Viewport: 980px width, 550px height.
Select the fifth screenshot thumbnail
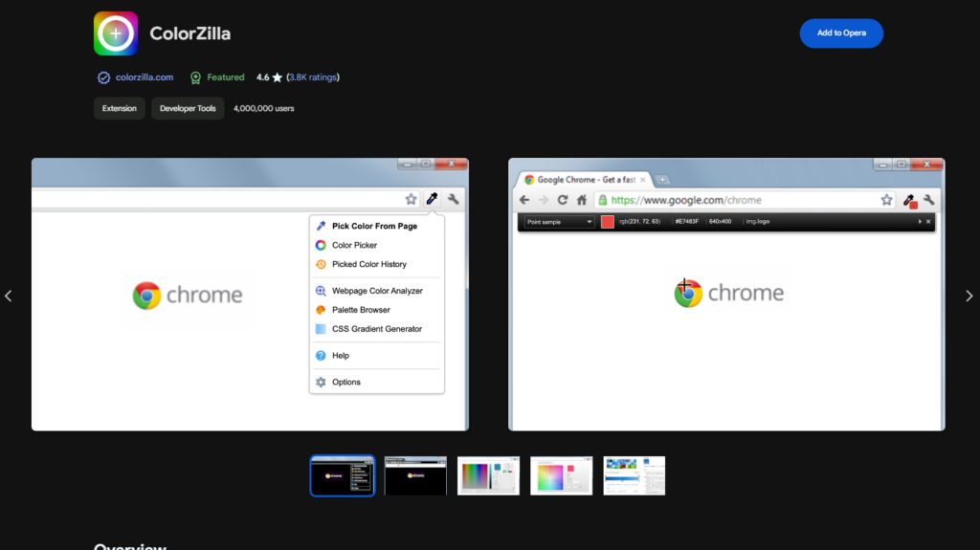click(x=635, y=475)
